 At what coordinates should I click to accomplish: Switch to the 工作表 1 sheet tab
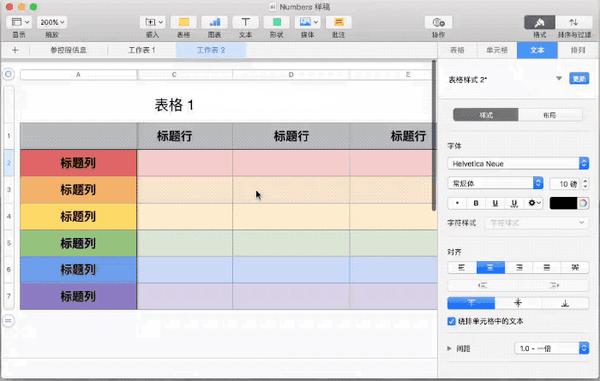click(142, 50)
